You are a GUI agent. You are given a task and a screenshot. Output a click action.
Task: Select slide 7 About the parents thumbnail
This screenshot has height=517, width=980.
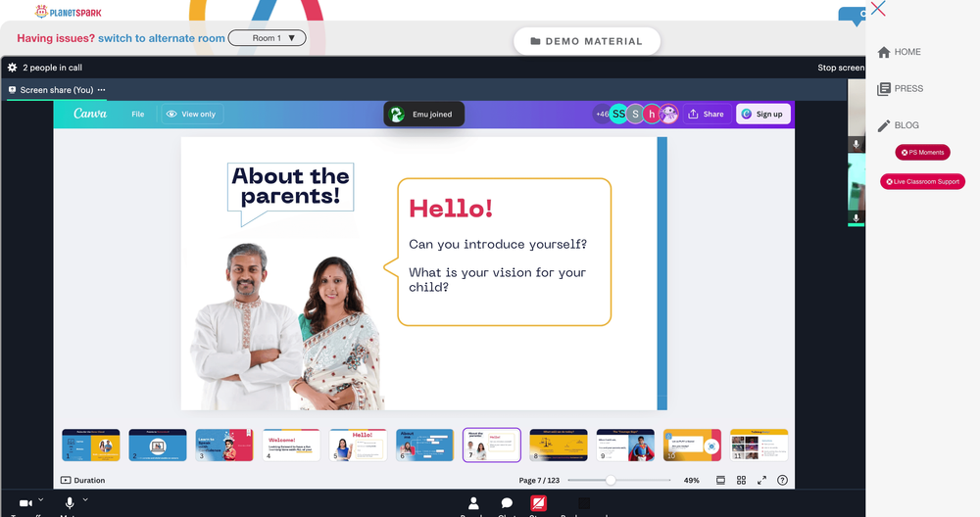492,446
